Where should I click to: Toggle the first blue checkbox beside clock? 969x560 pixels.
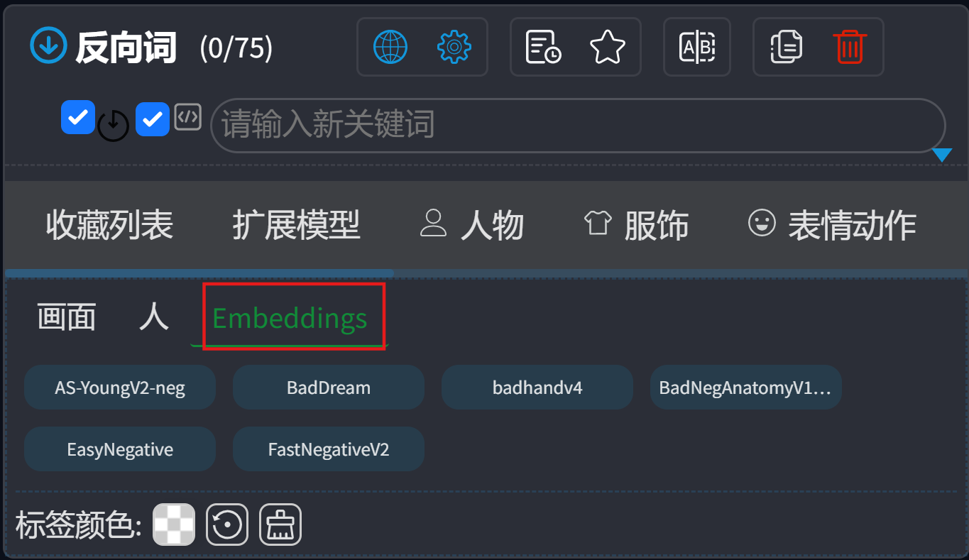pyautogui.click(x=78, y=117)
